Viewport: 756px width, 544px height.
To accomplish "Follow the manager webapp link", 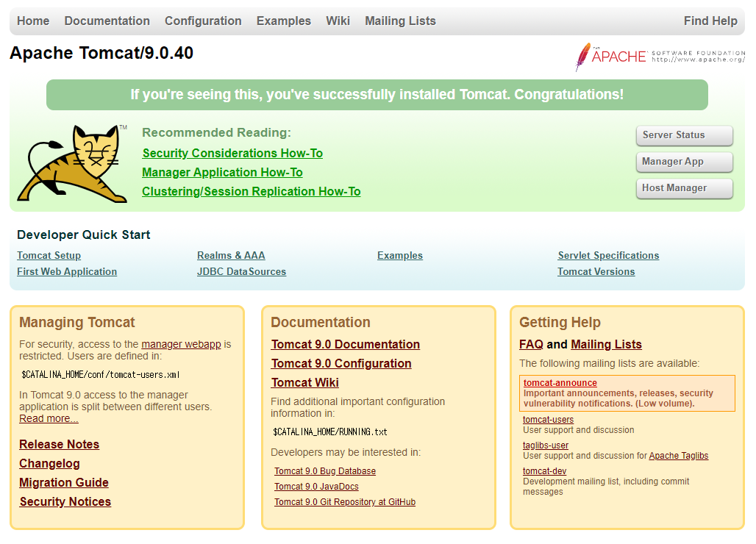I will click(x=182, y=344).
